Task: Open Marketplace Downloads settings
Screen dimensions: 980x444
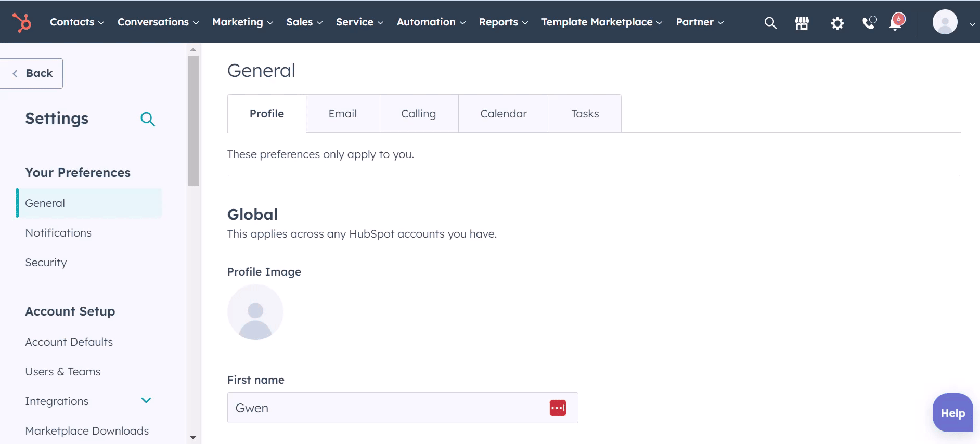Action: point(87,431)
